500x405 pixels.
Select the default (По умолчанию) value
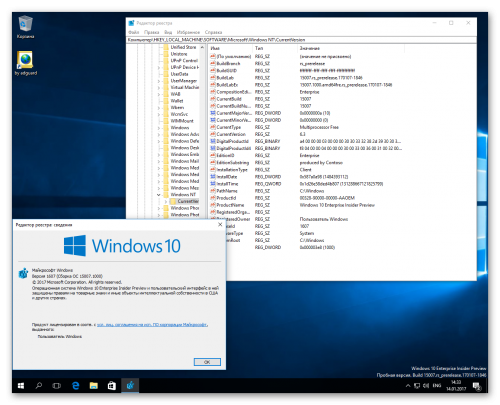(x=234, y=57)
